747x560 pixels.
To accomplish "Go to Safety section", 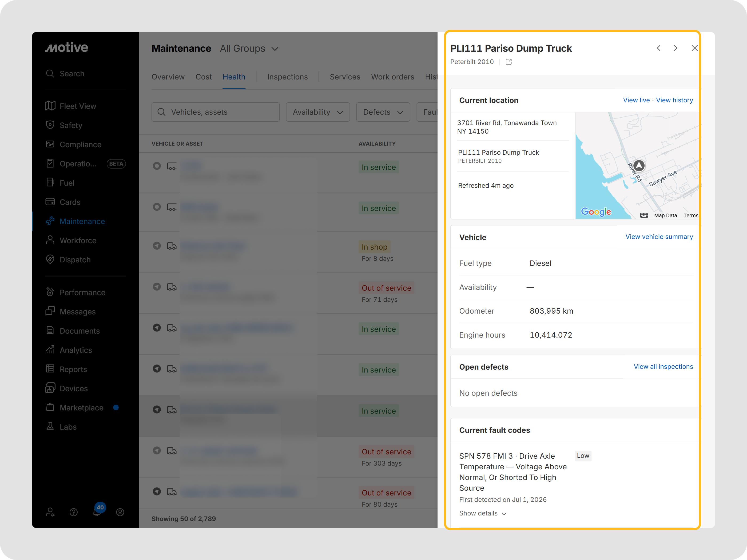I will pos(64,125).
